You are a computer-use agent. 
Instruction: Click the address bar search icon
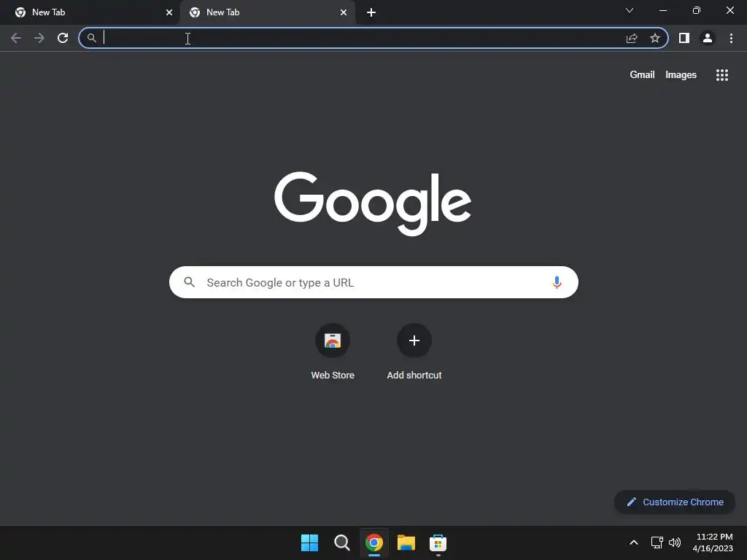pos(91,38)
